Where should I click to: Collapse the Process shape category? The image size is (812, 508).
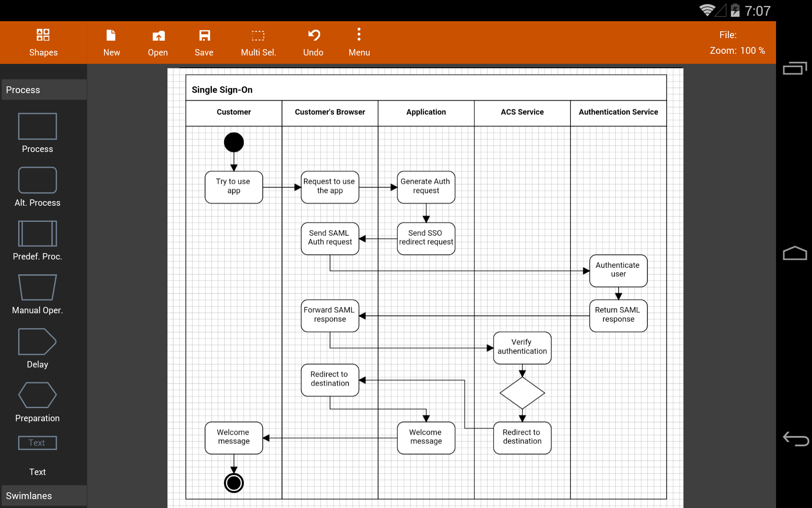point(44,90)
